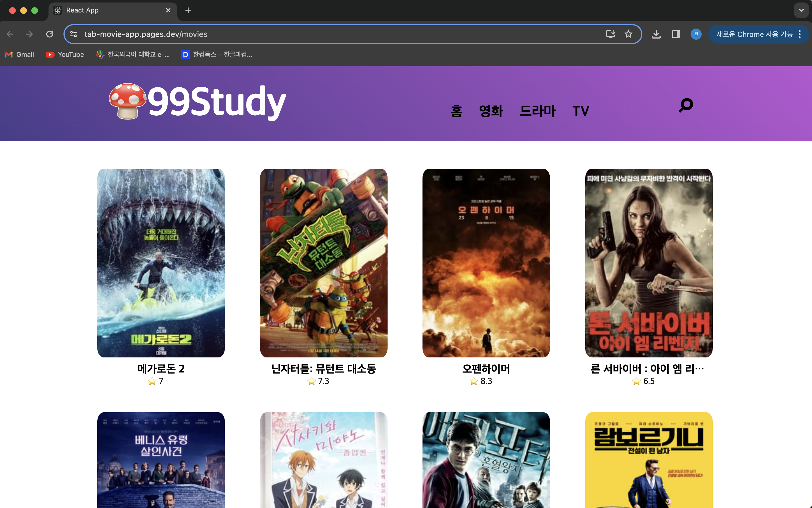Open a new tab with plus button

(x=188, y=11)
